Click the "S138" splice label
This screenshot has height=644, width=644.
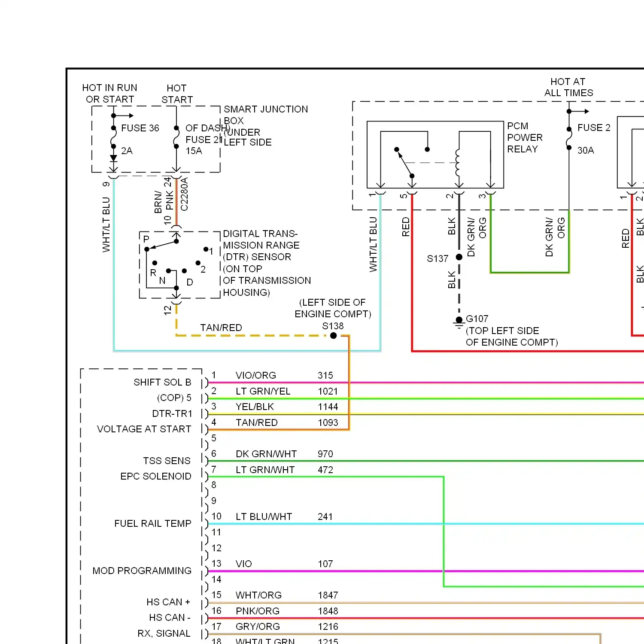tap(333, 326)
